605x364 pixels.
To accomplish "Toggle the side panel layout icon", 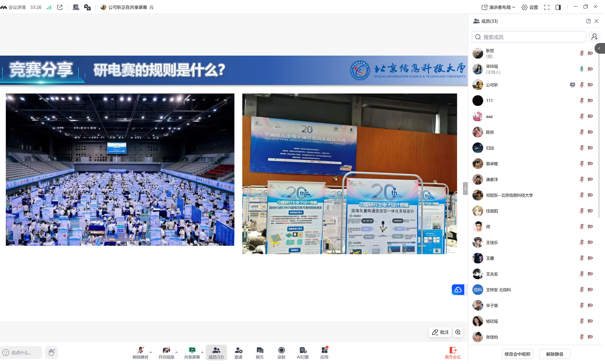I will click(558, 7).
